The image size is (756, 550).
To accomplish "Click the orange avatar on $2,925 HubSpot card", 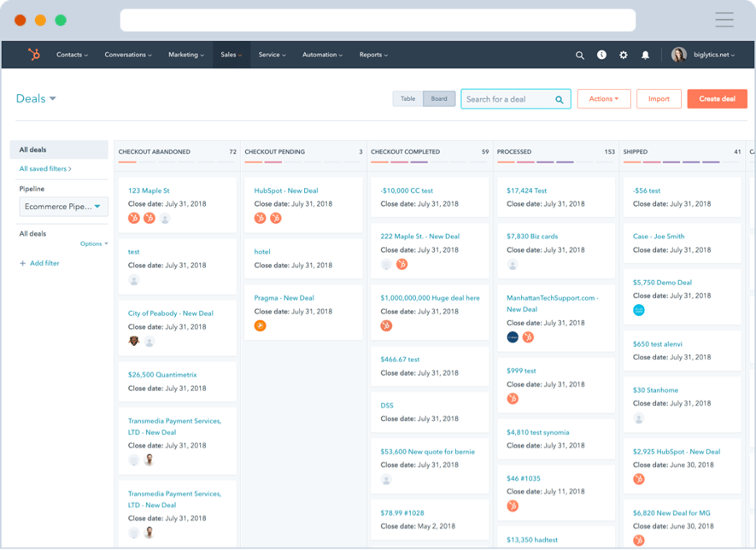I will click(x=639, y=479).
